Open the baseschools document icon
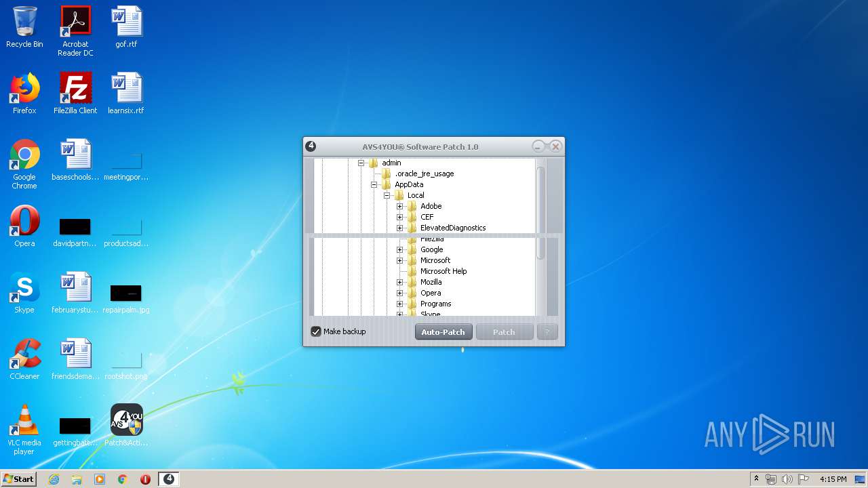 pyautogui.click(x=75, y=160)
